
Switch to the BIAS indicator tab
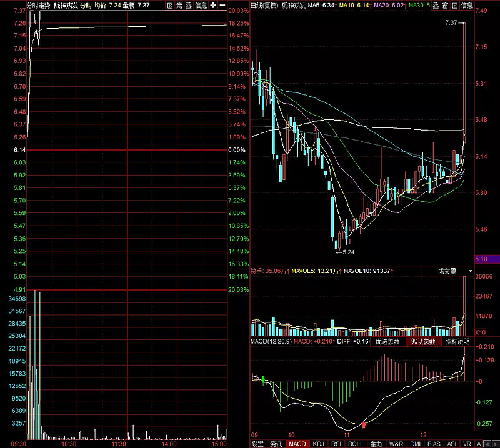[x=434, y=444]
